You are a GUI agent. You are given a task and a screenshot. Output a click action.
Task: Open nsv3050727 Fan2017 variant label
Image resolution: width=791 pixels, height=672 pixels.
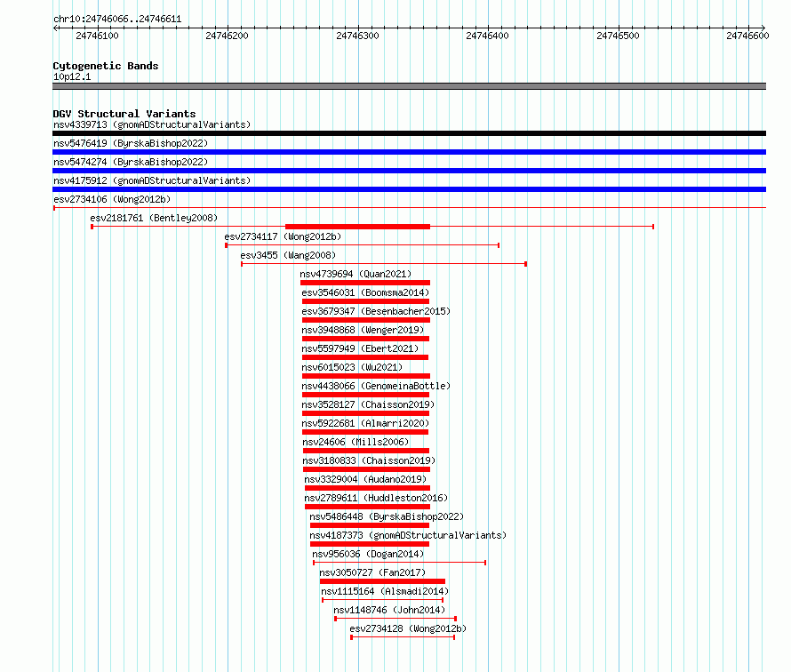pyautogui.click(x=372, y=572)
